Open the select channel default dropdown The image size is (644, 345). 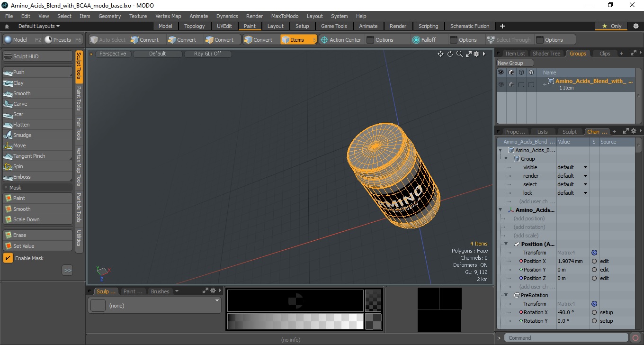pyautogui.click(x=572, y=184)
